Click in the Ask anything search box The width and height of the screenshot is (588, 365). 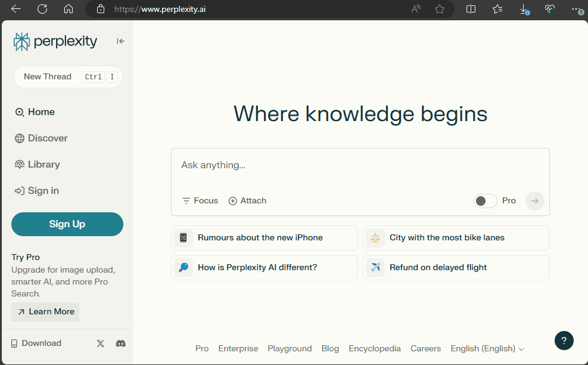pos(360,165)
